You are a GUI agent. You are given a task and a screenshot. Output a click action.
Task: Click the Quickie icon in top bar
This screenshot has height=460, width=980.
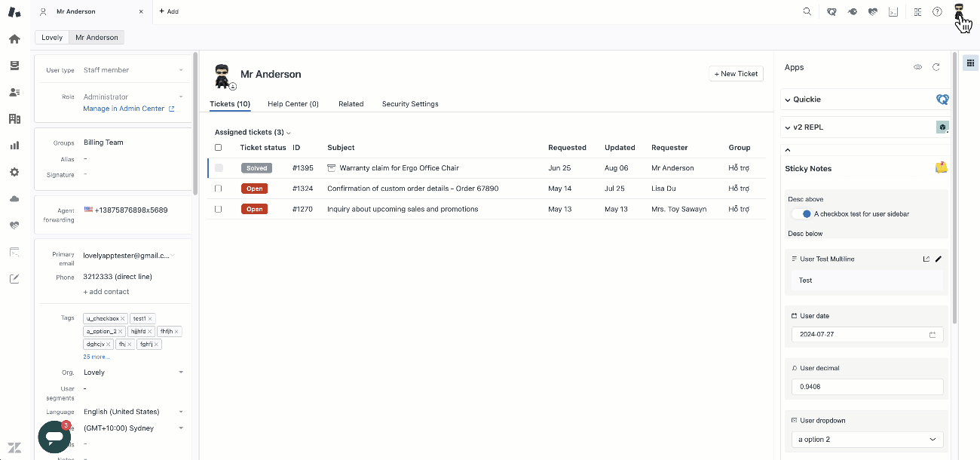point(831,11)
